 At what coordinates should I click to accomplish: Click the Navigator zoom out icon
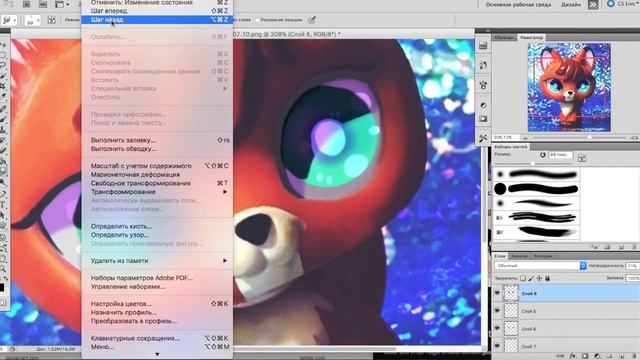tap(525, 138)
